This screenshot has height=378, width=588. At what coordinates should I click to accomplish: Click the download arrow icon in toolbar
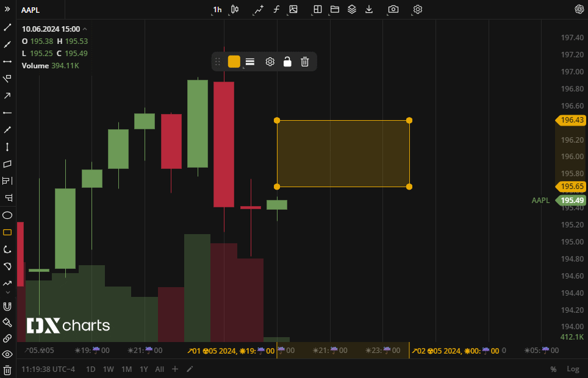pyautogui.click(x=369, y=9)
